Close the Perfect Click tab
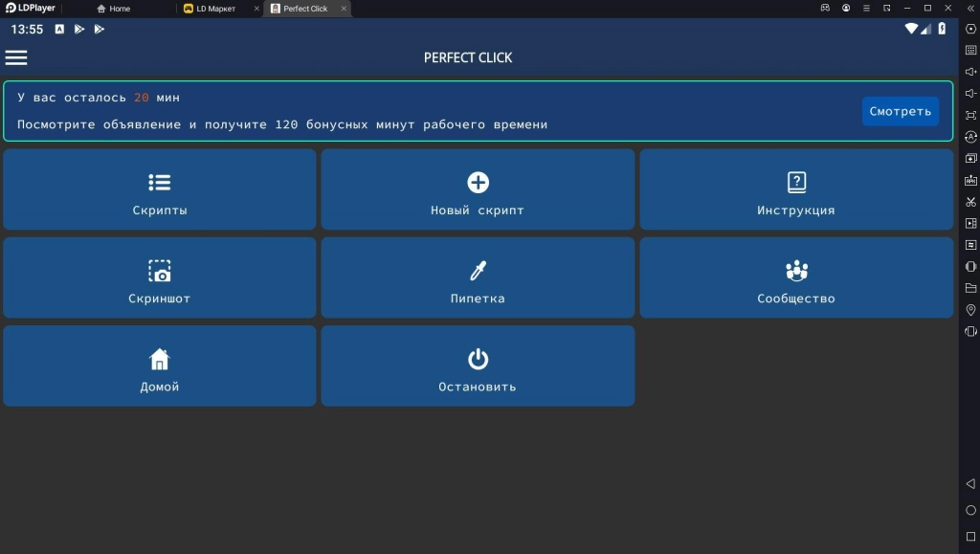This screenshot has height=554, width=980. pyautogui.click(x=344, y=9)
